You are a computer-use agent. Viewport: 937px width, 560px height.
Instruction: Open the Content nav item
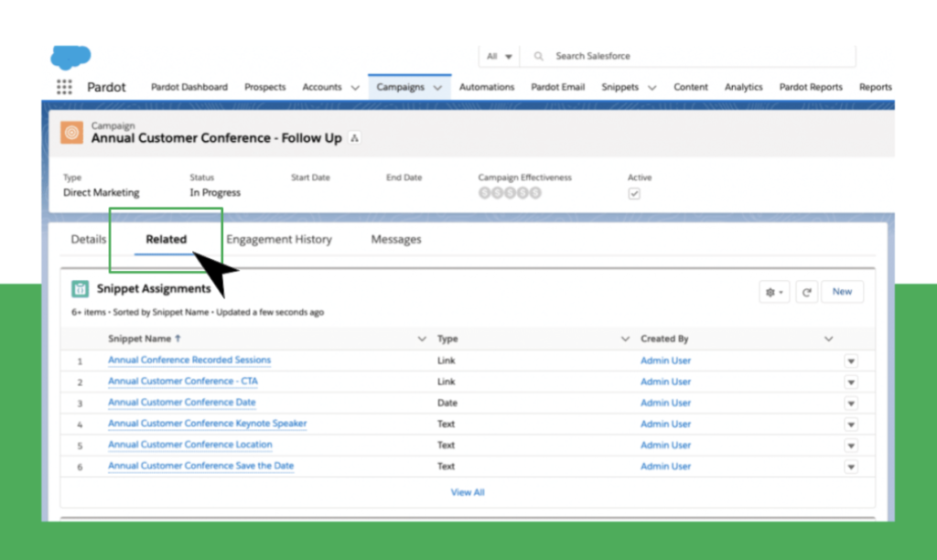coord(691,87)
